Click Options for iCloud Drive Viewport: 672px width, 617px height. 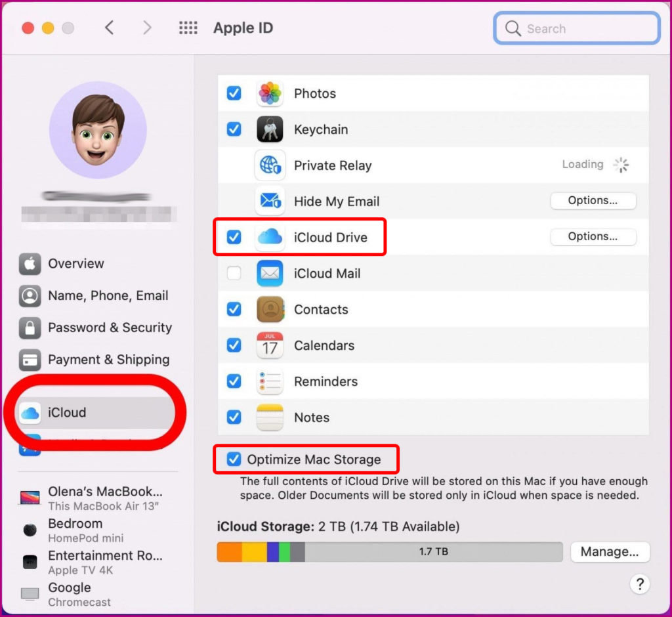pyautogui.click(x=593, y=237)
